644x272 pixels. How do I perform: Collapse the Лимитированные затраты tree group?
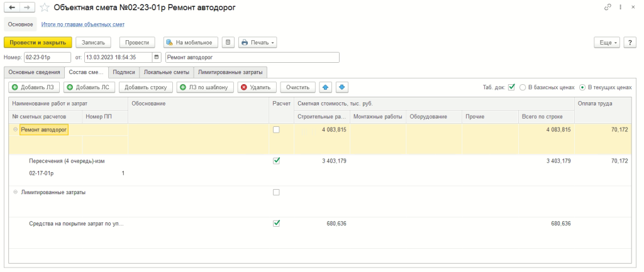click(x=15, y=192)
